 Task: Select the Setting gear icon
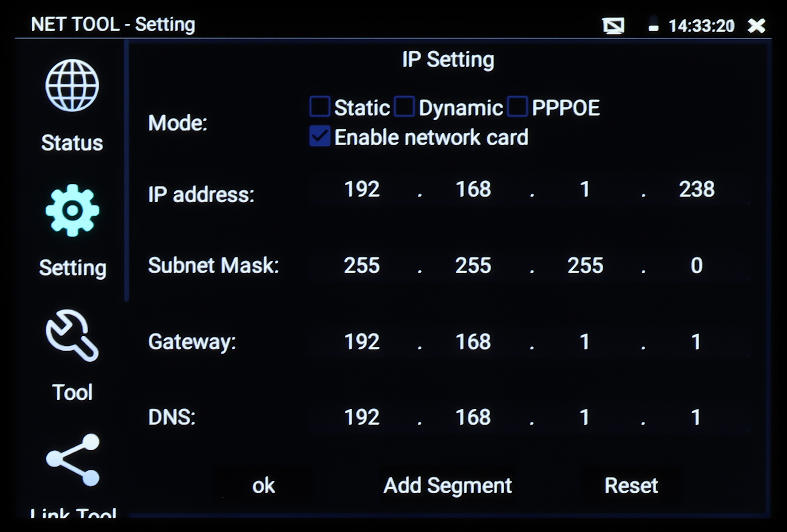(x=72, y=210)
